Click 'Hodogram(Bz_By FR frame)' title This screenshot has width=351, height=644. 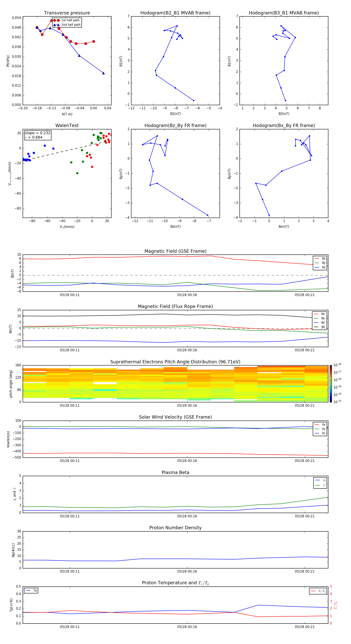click(x=175, y=125)
